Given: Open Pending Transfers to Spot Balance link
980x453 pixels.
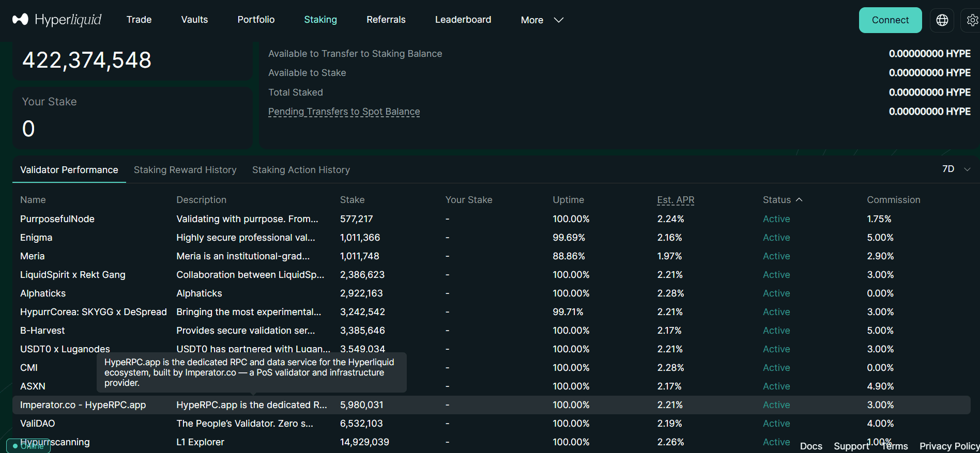Looking at the screenshot, I should (344, 112).
